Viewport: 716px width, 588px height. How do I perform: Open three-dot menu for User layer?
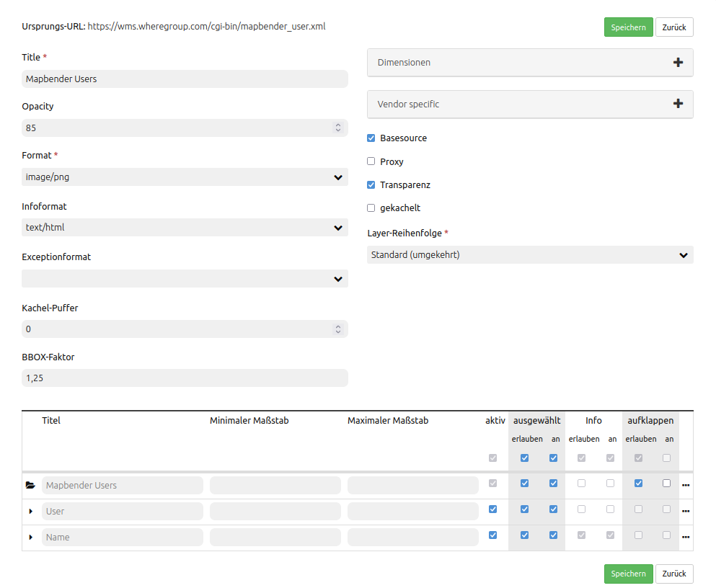point(686,511)
